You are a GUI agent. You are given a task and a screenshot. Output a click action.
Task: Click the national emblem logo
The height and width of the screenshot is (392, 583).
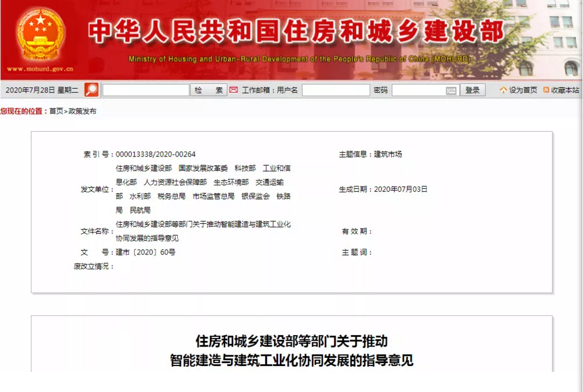(40, 36)
